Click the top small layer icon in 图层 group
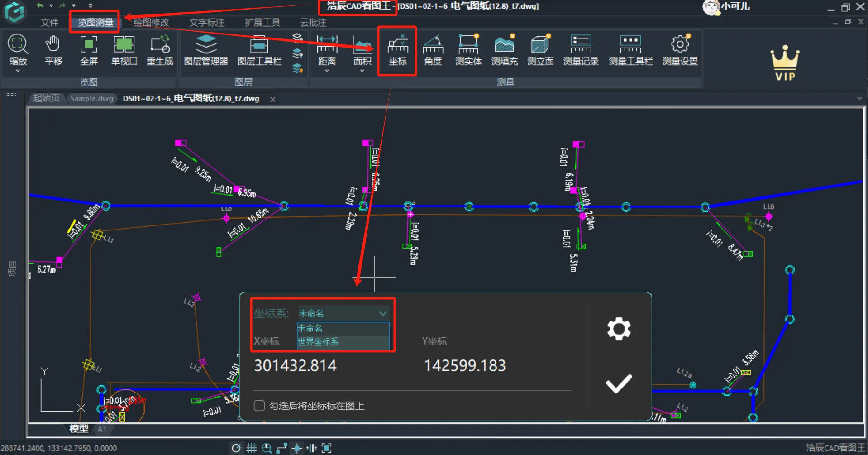Screen dimensions: 868x455 (297, 38)
